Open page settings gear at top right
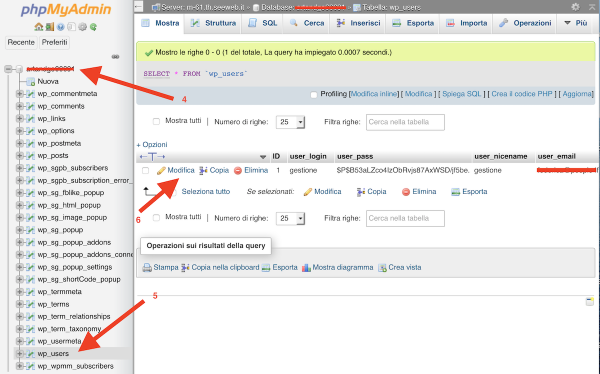Screen dimensions: 600x374 coord(575,7)
